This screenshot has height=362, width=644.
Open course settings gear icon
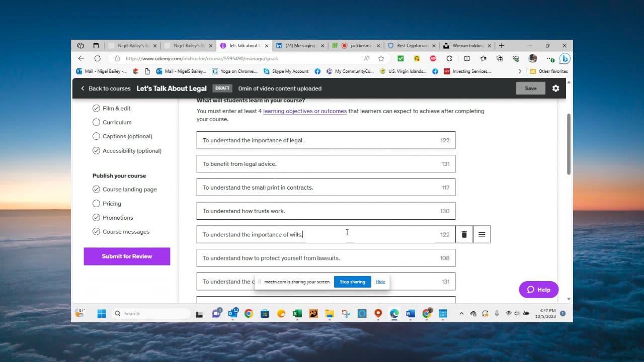555,88
